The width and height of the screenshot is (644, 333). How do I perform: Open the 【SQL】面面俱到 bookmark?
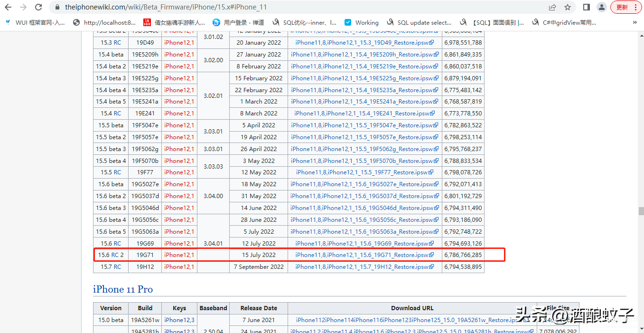(x=492, y=22)
